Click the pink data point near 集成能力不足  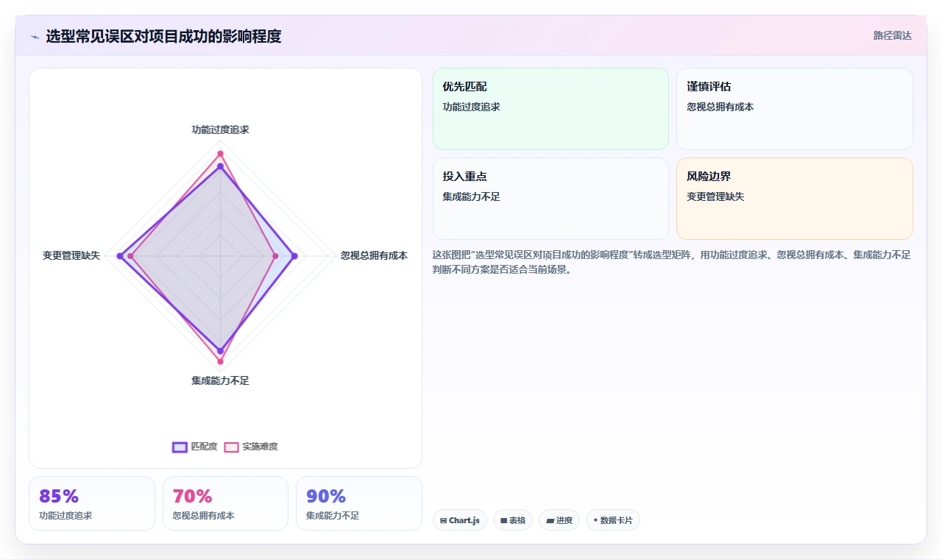[x=220, y=361]
